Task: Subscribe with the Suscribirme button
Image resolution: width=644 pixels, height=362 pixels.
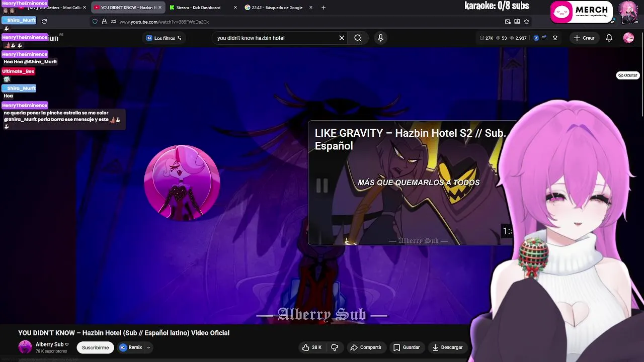Action: point(95,347)
